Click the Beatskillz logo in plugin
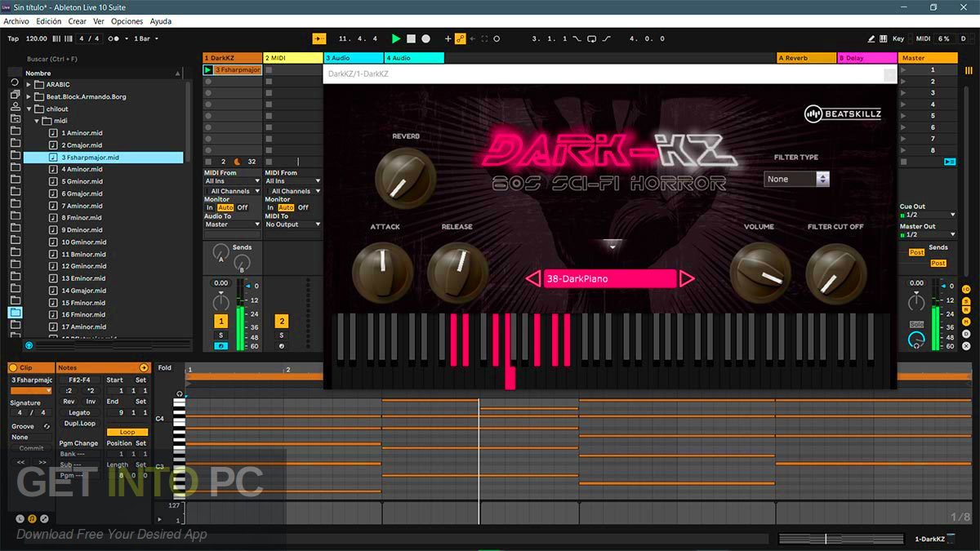 point(843,114)
